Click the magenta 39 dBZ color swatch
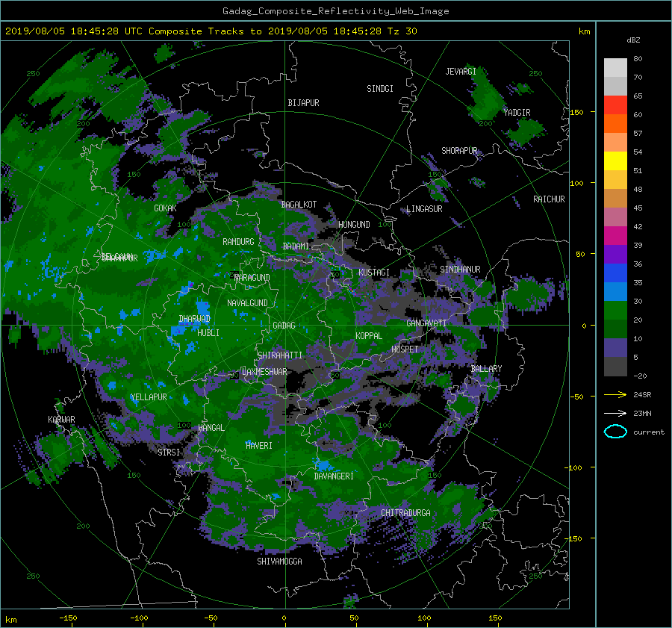 [x=615, y=235]
